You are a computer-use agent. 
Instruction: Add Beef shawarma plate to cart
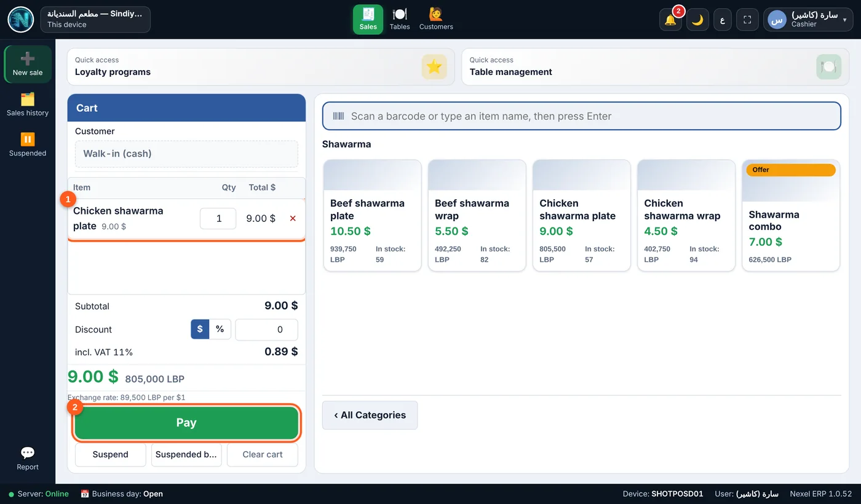(x=373, y=215)
